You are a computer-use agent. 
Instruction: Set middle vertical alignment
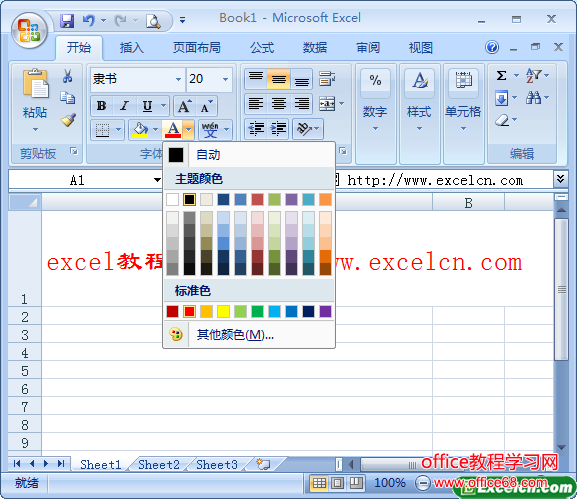tap(279, 78)
